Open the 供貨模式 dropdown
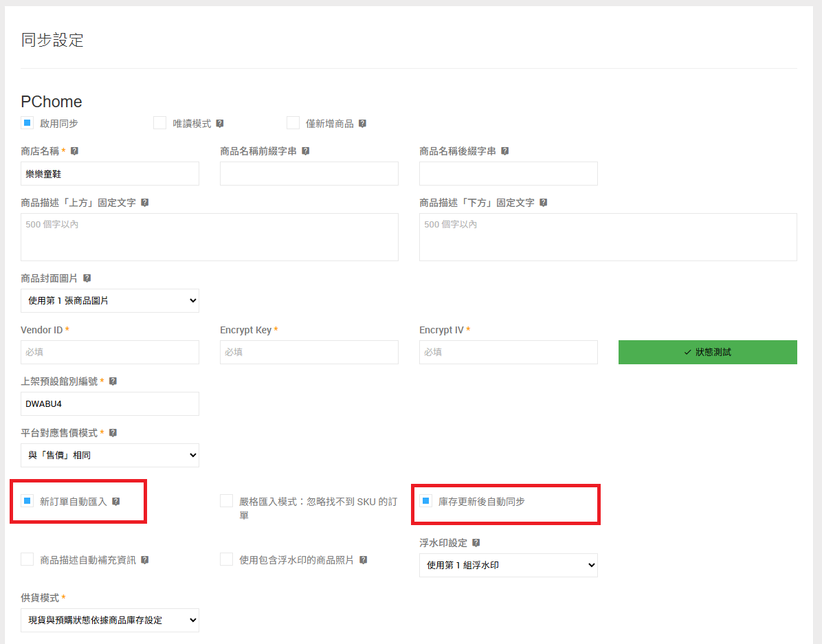Viewport: 822px width, 644px height. click(109, 620)
